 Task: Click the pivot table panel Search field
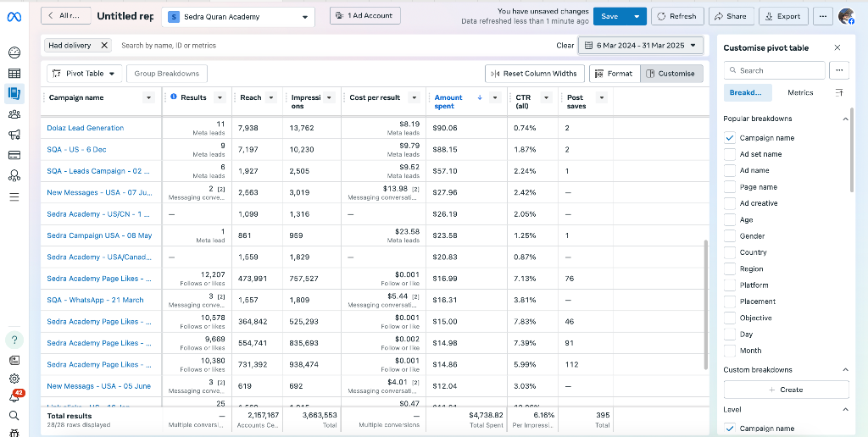(x=775, y=70)
